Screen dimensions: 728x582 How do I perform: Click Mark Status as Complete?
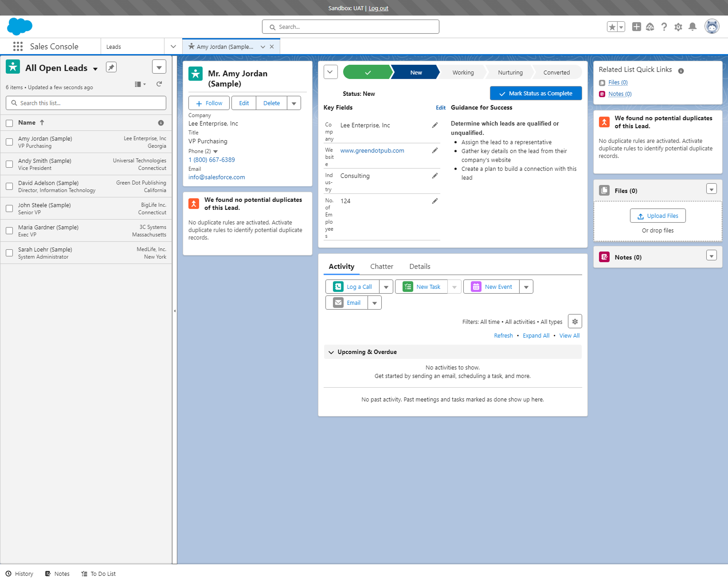coord(536,93)
